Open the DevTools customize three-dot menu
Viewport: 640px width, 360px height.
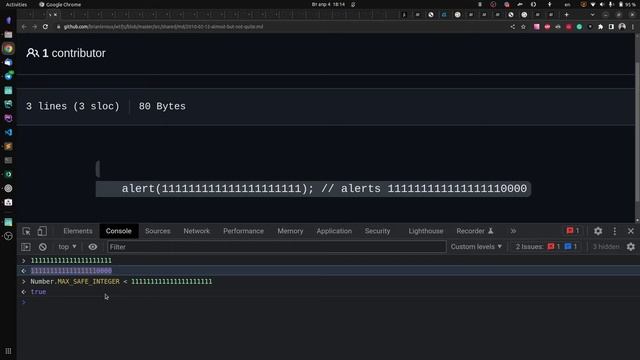(615, 231)
